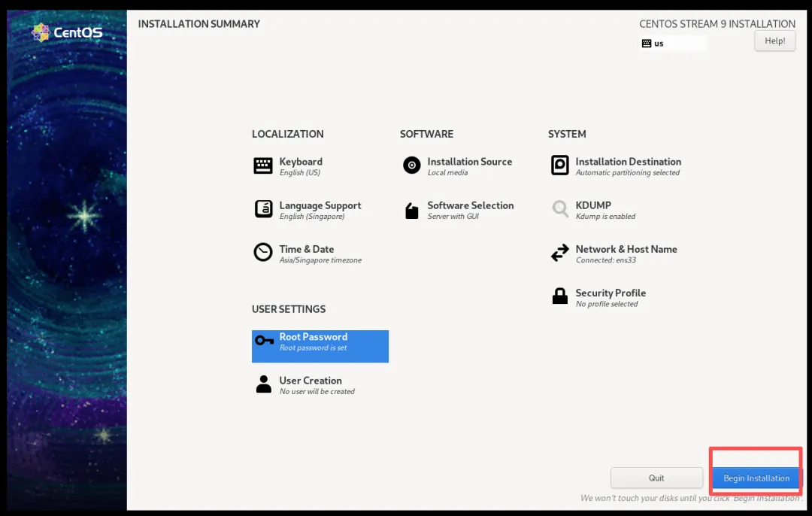The height and width of the screenshot is (516, 812).
Task: Click 'Asia/Singapore timezone' text
Action: point(320,260)
